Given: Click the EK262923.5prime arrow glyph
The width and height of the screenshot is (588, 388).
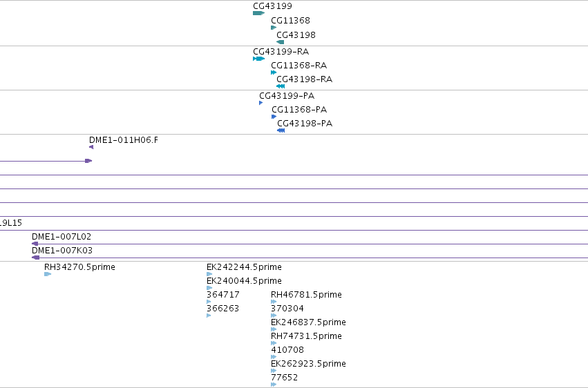Looking at the screenshot, I should coord(274,371).
